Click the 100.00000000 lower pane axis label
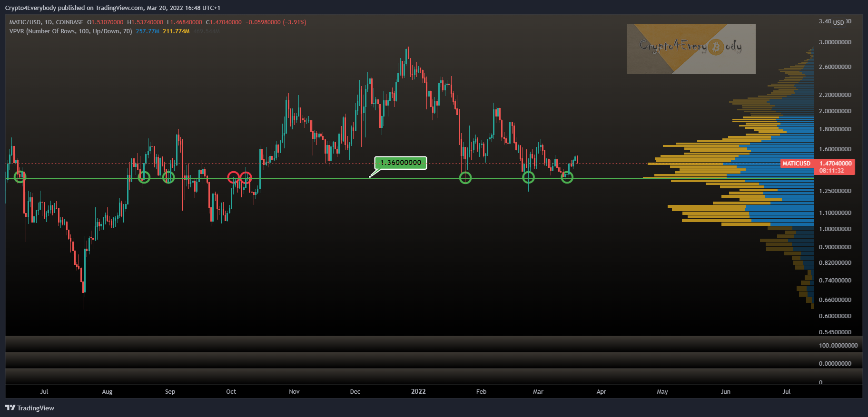Viewport: 868px width, 417px height. [x=838, y=346]
